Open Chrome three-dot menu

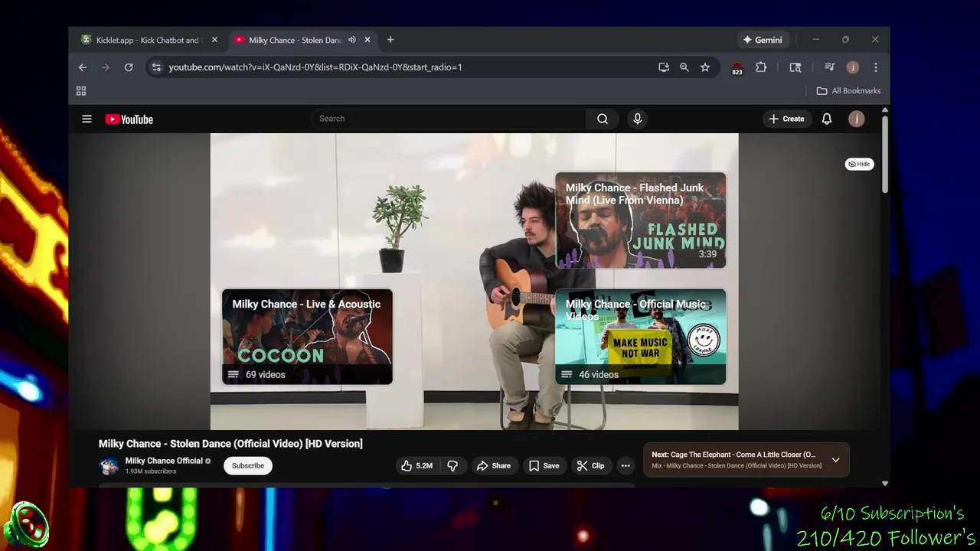tap(876, 67)
